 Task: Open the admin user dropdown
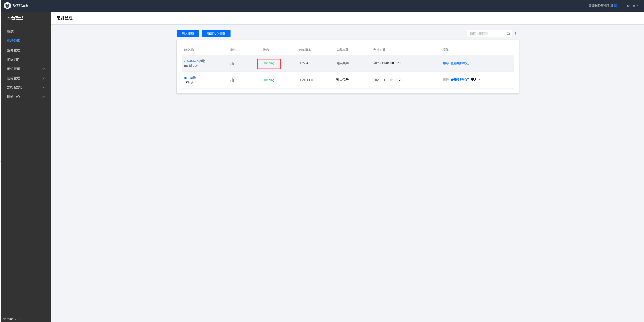point(632,6)
